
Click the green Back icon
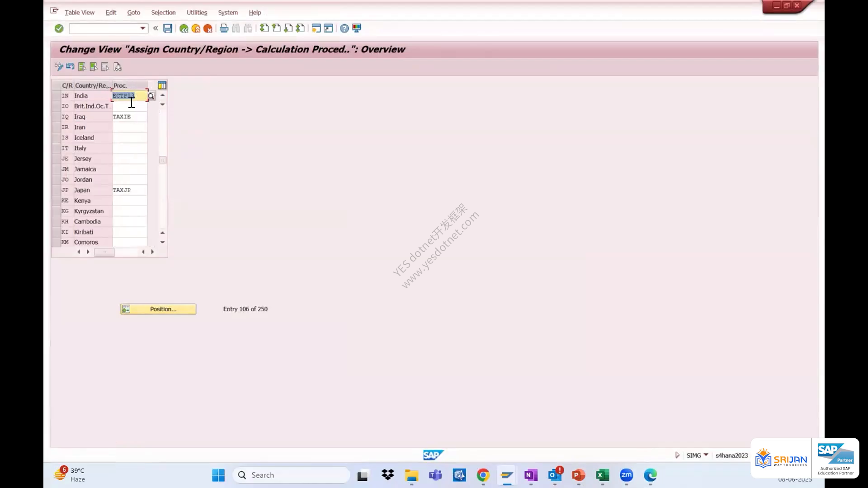tap(184, 28)
